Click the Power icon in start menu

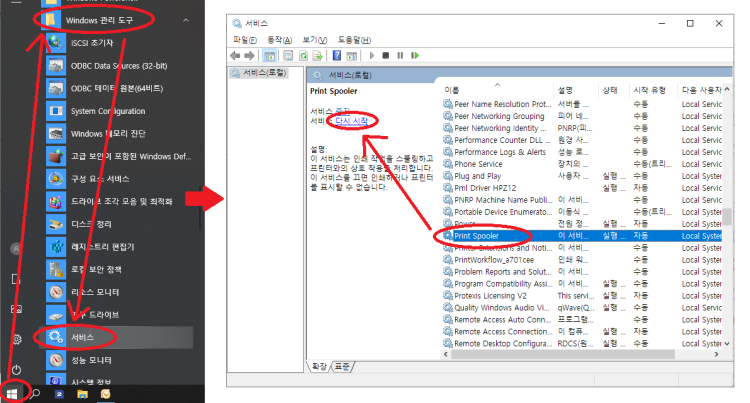[16, 370]
